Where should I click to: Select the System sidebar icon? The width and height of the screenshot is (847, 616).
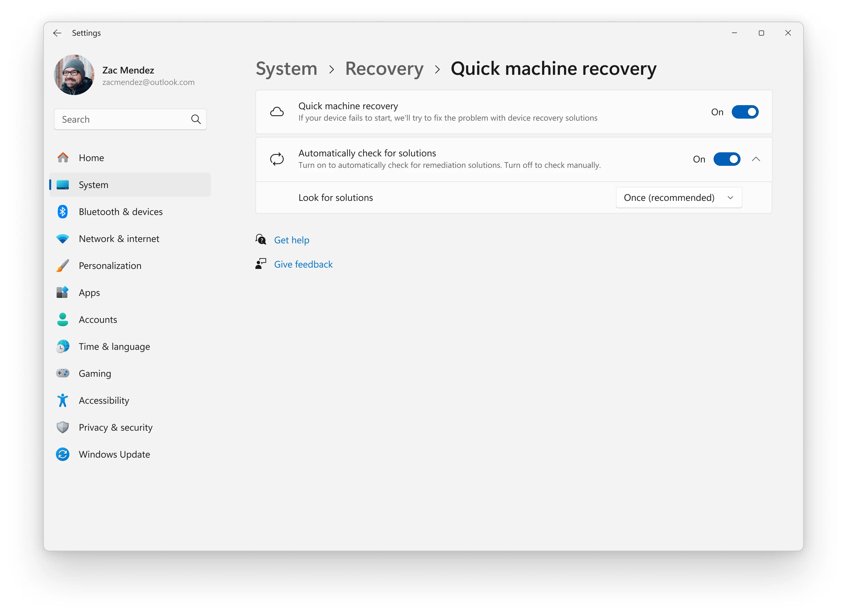(63, 185)
